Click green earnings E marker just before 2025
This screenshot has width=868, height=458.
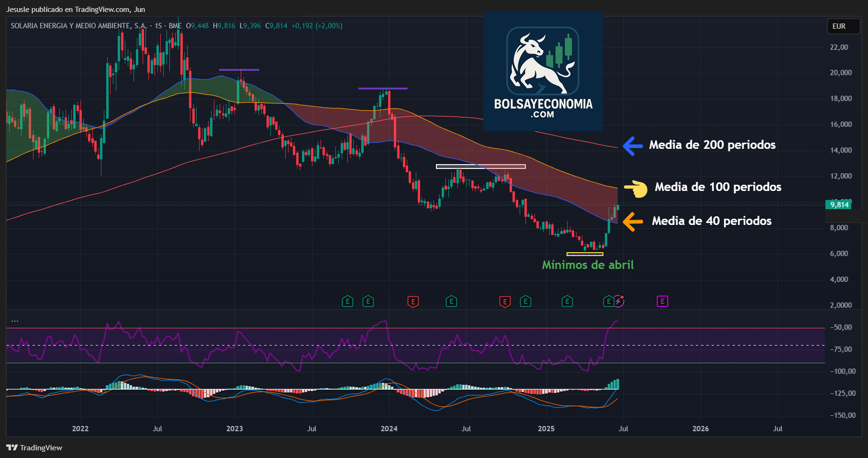coord(525,302)
